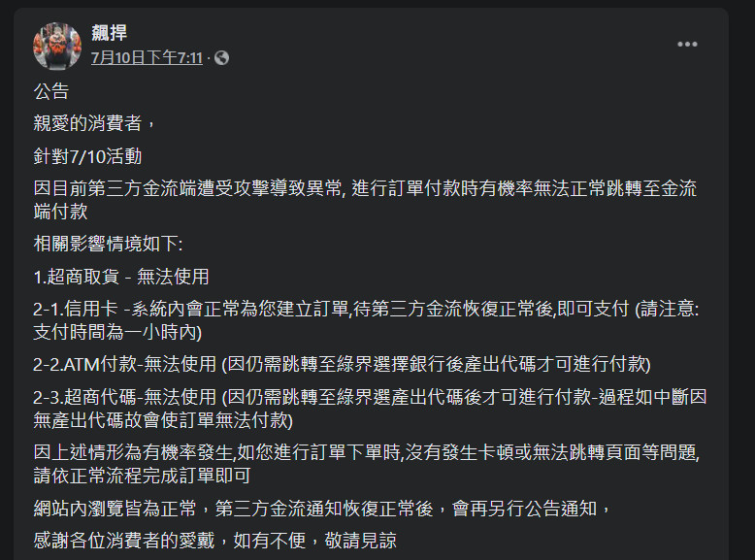Click the 飆捍 page name link
The image size is (755, 560).
(109, 35)
